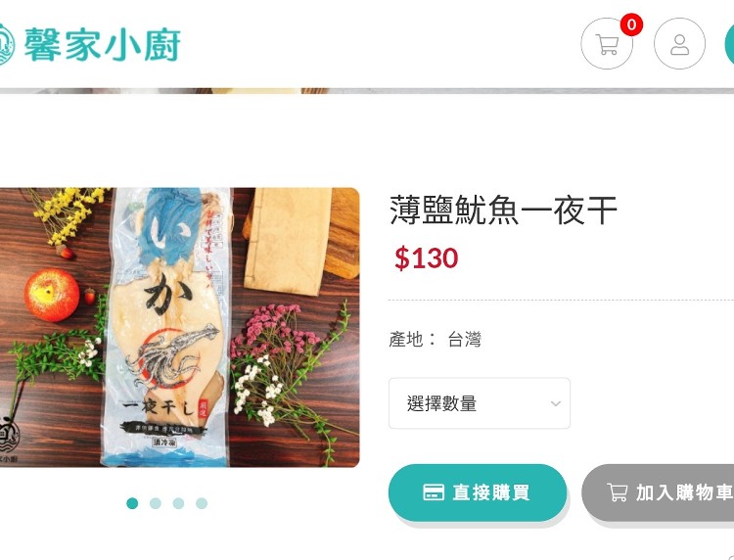Add item with 加入購物車 button
This screenshot has height=560, width=734.
coord(658,492)
